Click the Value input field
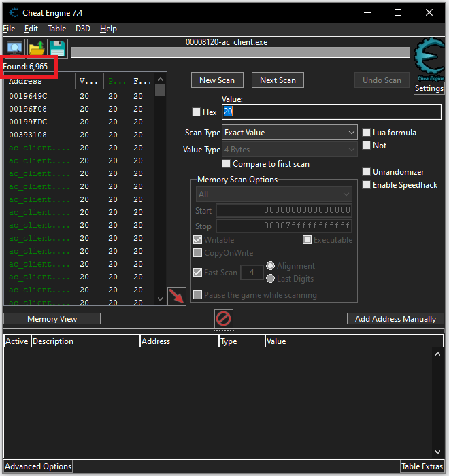 (331, 112)
